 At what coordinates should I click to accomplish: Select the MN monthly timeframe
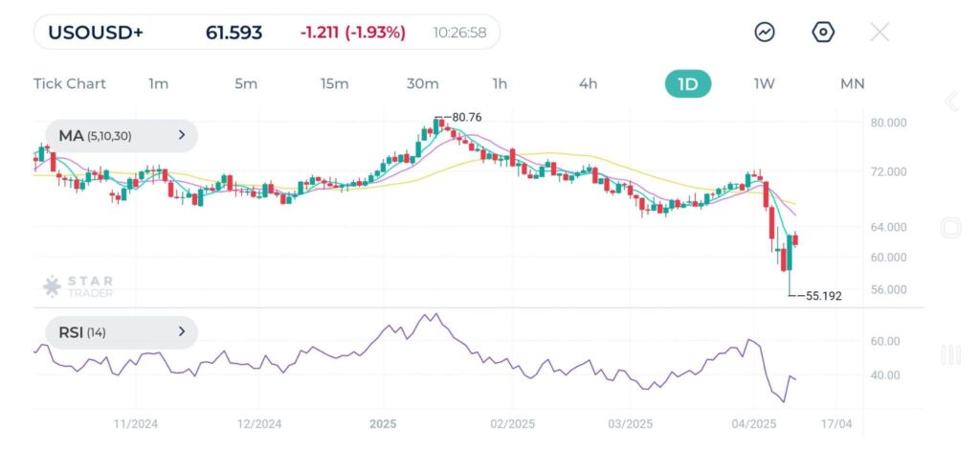[852, 83]
